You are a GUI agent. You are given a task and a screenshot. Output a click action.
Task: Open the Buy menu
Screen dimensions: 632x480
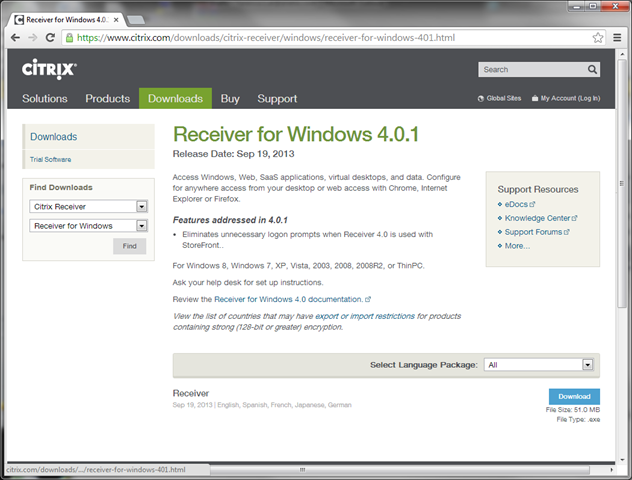point(230,99)
